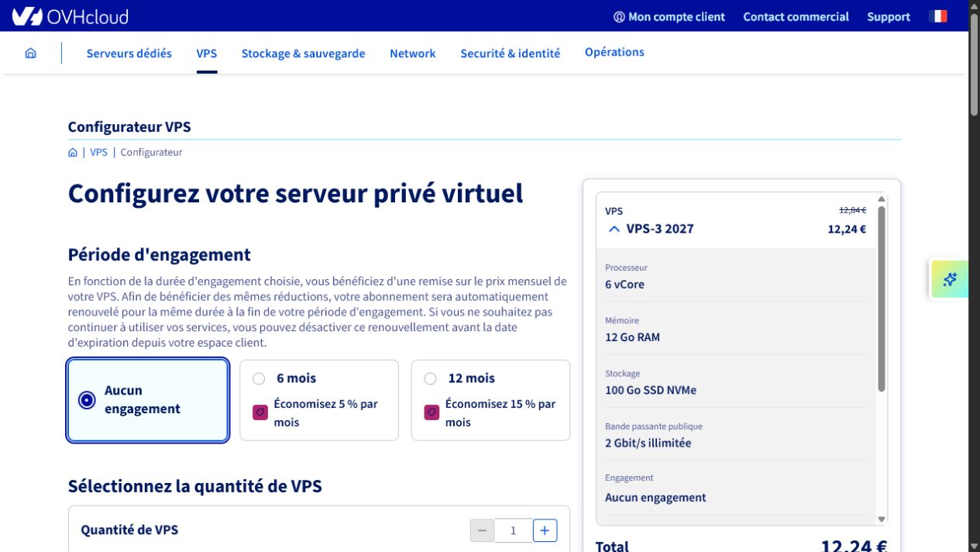Click the OVHcloud logo

[x=70, y=16]
